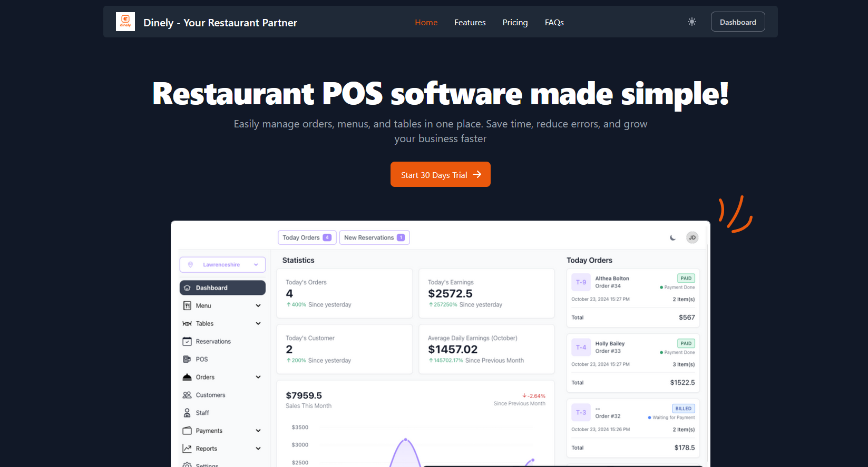
Task: Click the Start 30 Days Trial button
Action: (x=440, y=175)
